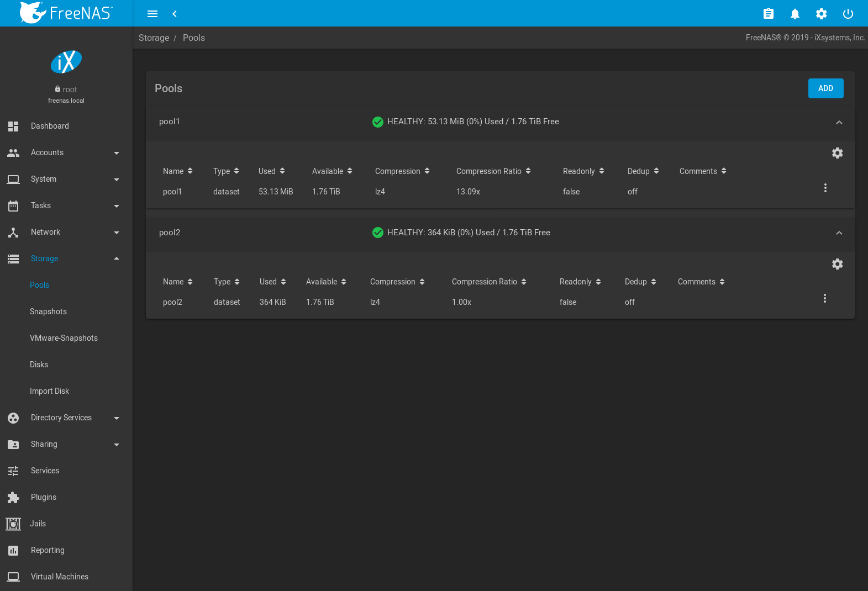Open the alerts bell icon
The height and width of the screenshot is (591, 868).
[795, 14]
